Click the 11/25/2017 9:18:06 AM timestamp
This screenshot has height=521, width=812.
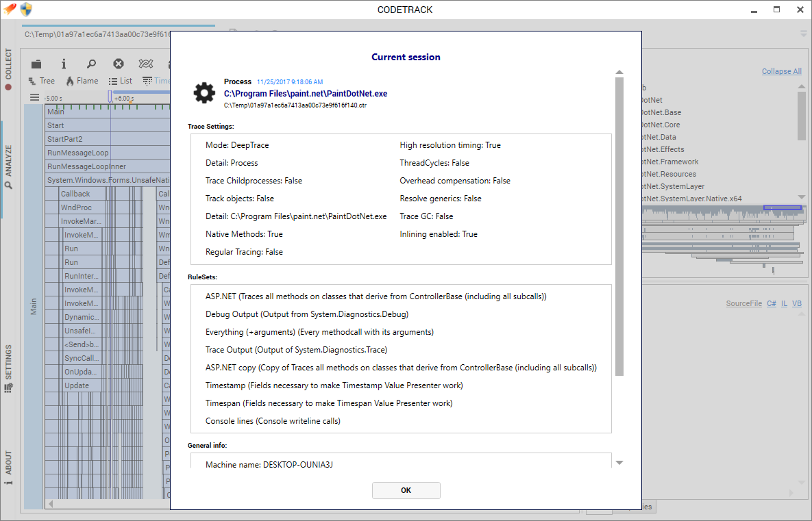click(290, 81)
